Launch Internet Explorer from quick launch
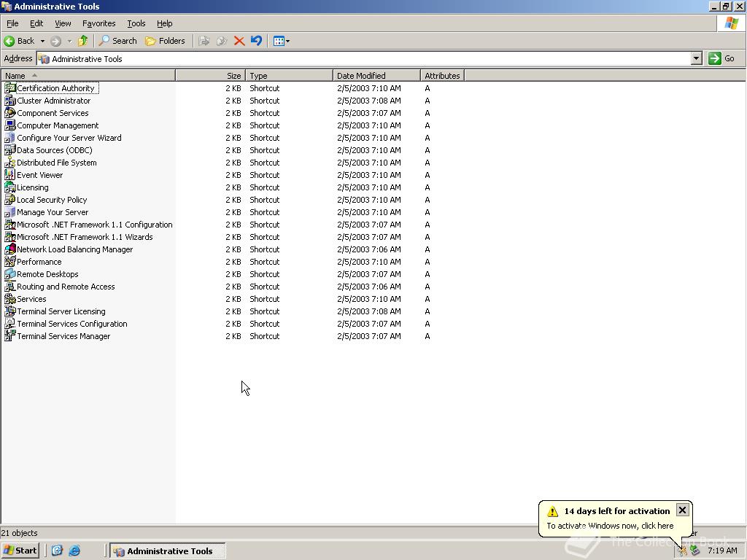The width and height of the screenshot is (747, 560). [74, 551]
